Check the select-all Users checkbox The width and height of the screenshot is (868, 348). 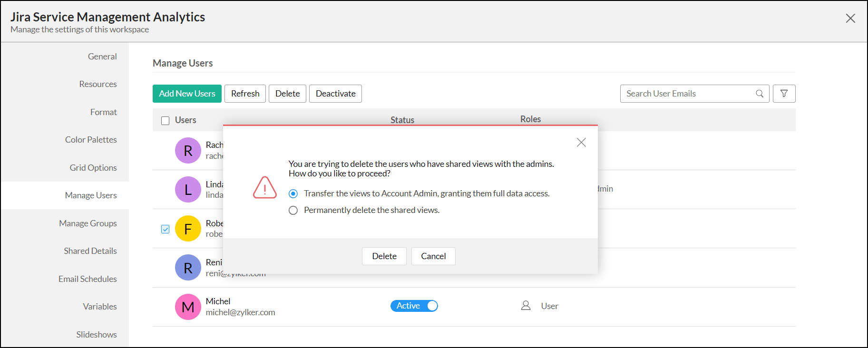click(x=166, y=121)
